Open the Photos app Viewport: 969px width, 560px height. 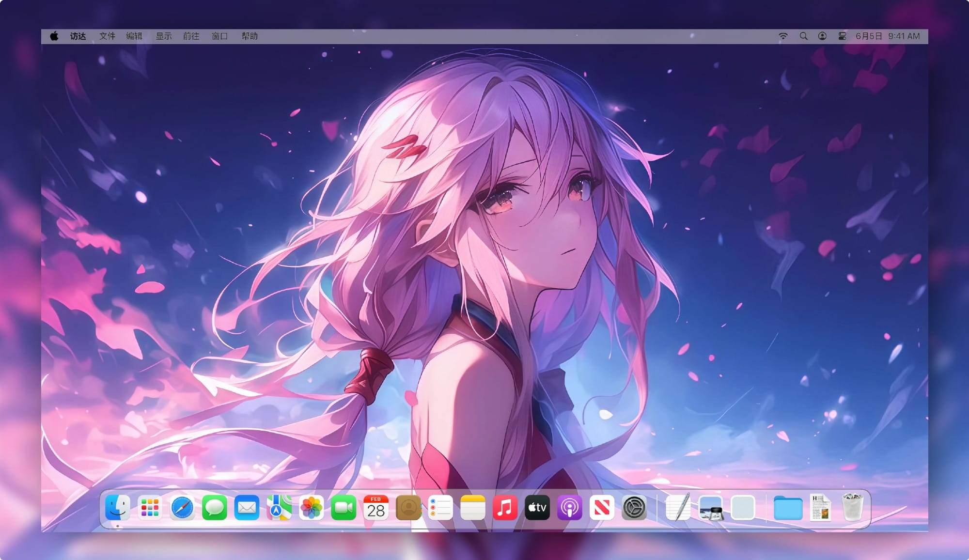311,508
